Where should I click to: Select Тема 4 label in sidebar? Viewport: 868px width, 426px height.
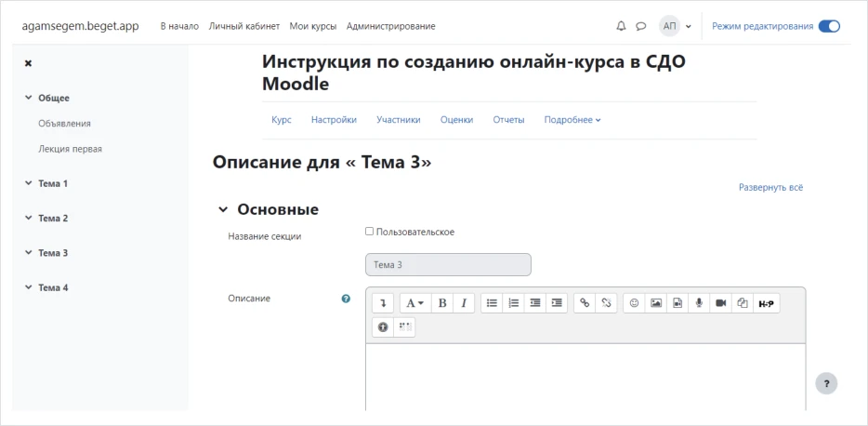click(53, 287)
